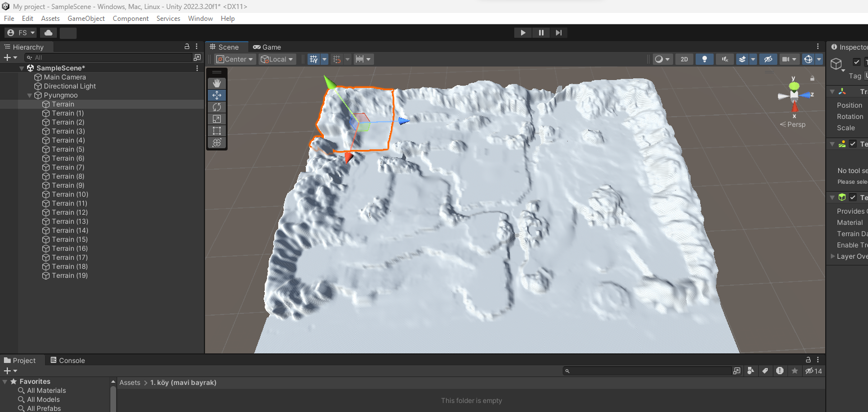Open the GameObject menu
Viewport: 868px width, 412px height.
[86, 18]
